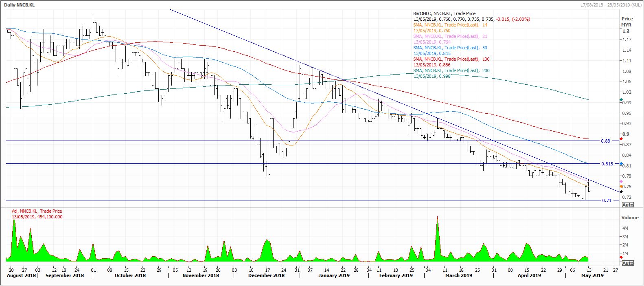
Task: Click the red diamond on the volume axis
Action: click(x=621, y=257)
